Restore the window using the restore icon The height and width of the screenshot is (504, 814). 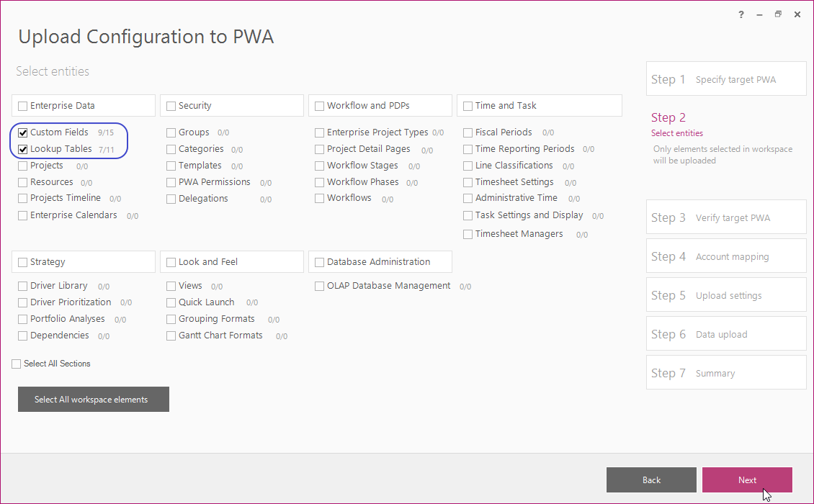point(778,14)
